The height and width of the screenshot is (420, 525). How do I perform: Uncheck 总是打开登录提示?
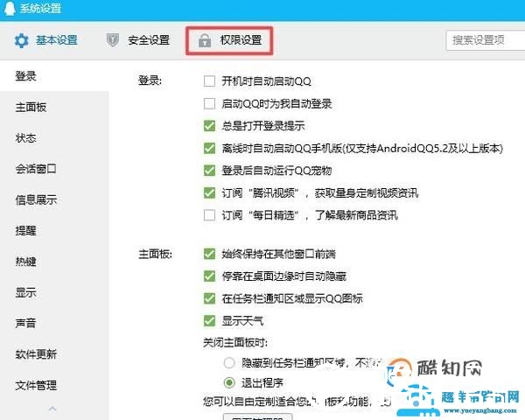click(x=209, y=126)
